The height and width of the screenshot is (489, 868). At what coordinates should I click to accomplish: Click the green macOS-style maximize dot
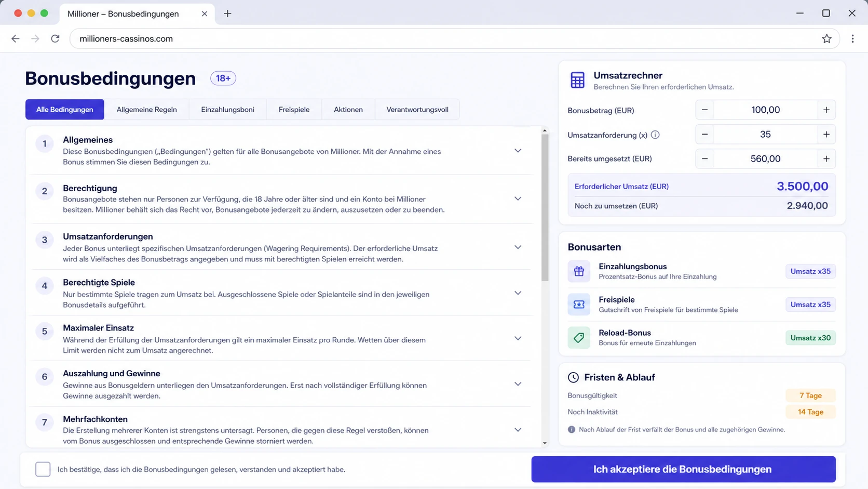(44, 14)
